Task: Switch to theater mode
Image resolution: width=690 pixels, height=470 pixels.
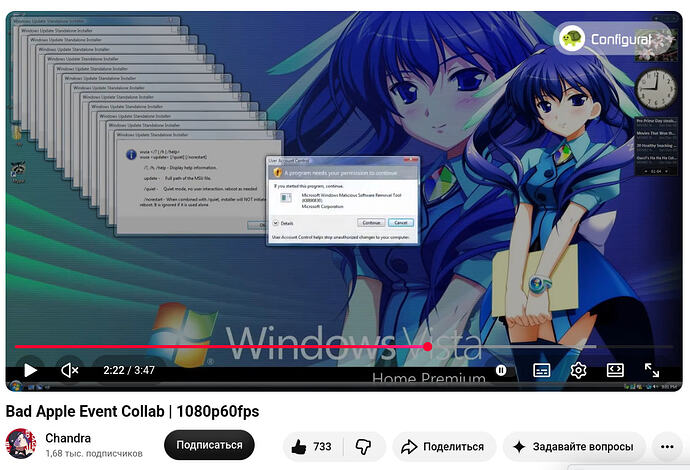Action: (x=615, y=370)
